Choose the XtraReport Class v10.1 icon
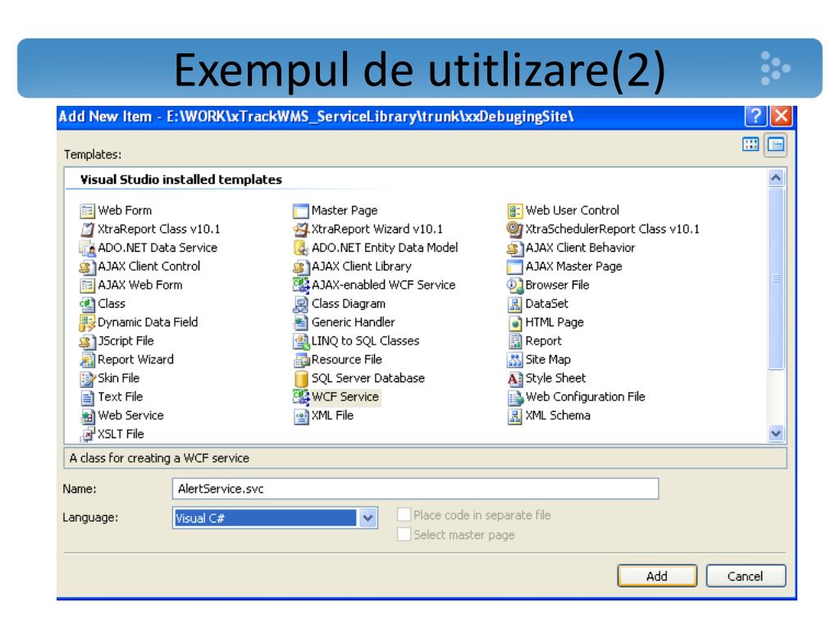 [x=87, y=230]
